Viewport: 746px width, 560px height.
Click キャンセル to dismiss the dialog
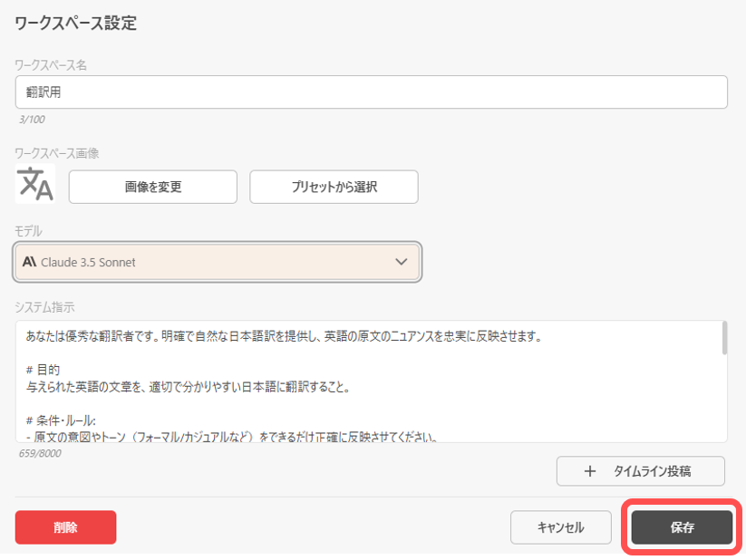coord(560,526)
